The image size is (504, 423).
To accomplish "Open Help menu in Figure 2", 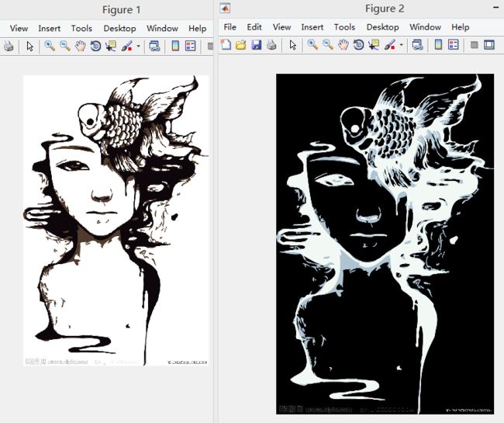I will 461,27.
